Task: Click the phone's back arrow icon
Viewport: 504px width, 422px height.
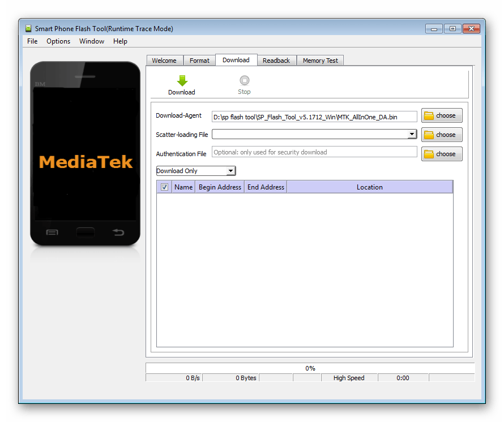Action: (118, 232)
